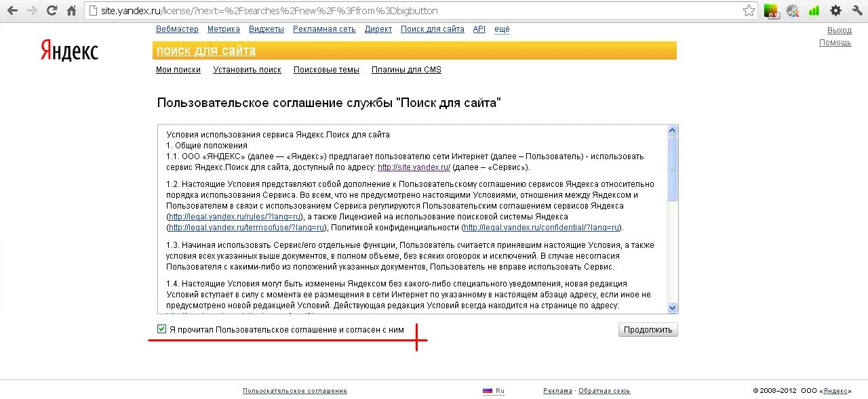The width and height of the screenshot is (868, 399).
Task: Reload the page with the refresh icon
Action: [51, 10]
